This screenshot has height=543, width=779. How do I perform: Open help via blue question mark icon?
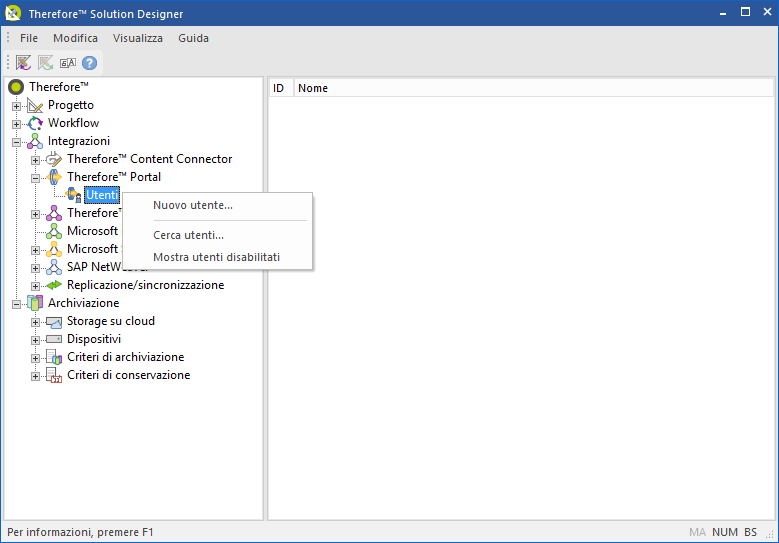[x=89, y=63]
